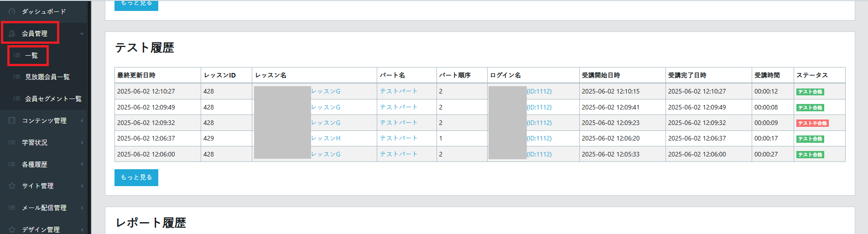Image resolution: width=868 pixels, height=234 pixels.
Task: Click the メール配信管理 list icon
Action: pos(12,208)
